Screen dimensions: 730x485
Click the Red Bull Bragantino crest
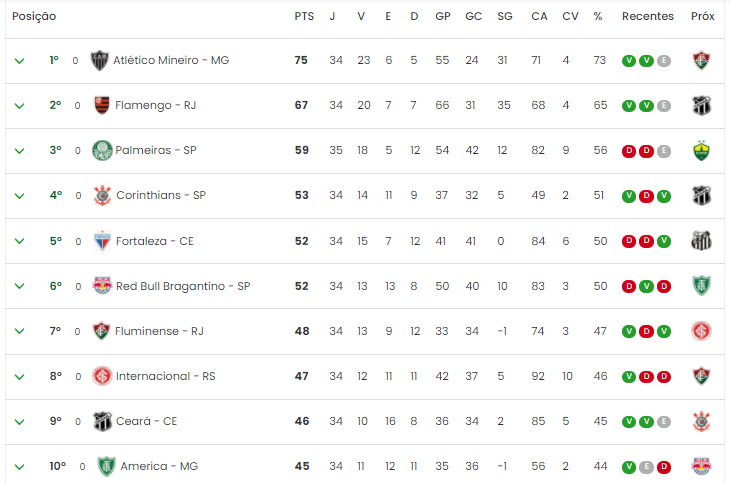pyautogui.click(x=102, y=285)
